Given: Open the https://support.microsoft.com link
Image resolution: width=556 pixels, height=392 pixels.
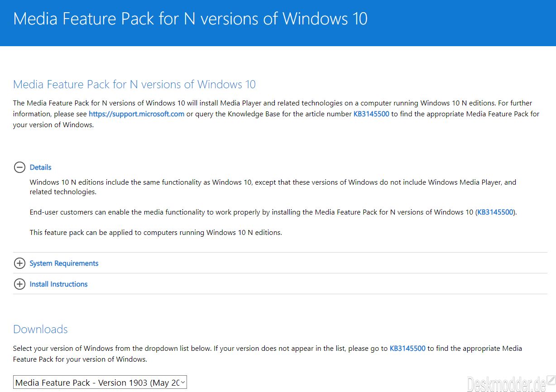Looking at the screenshot, I should (x=136, y=114).
